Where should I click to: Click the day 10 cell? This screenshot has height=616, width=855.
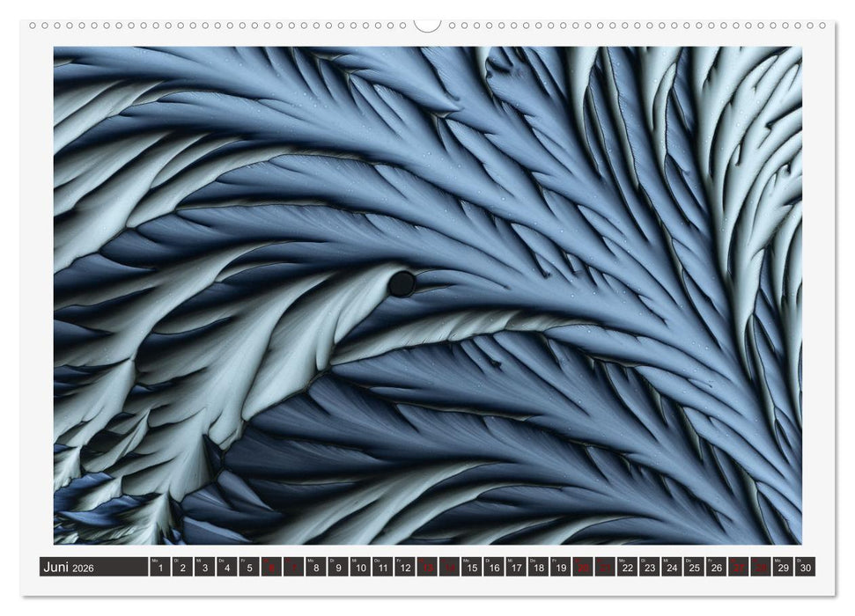coord(360,568)
